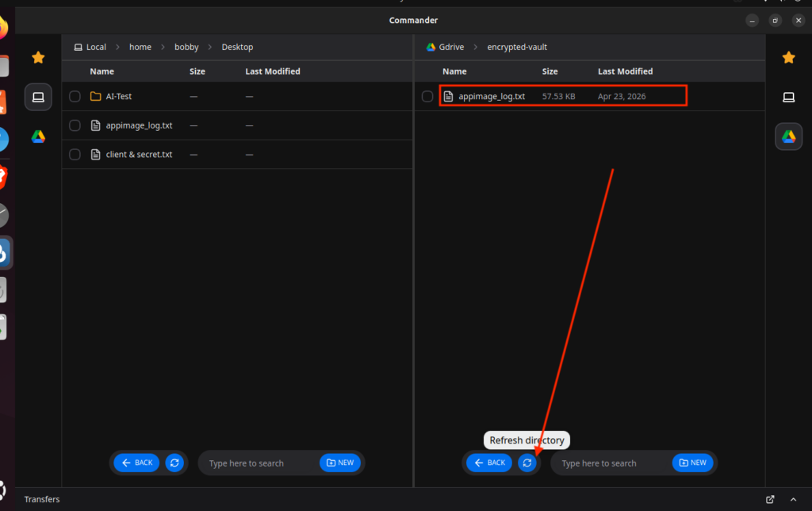
Task: Refresh the local Desktop directory
Action: pyautogui.click(x=174, y=463)
